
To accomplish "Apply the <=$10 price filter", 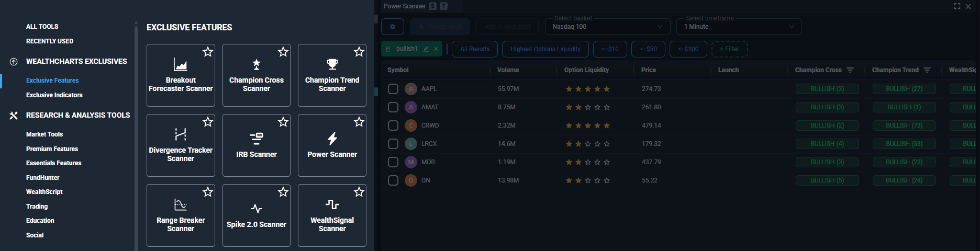I will pyautogui.click(x=610, y=49).
